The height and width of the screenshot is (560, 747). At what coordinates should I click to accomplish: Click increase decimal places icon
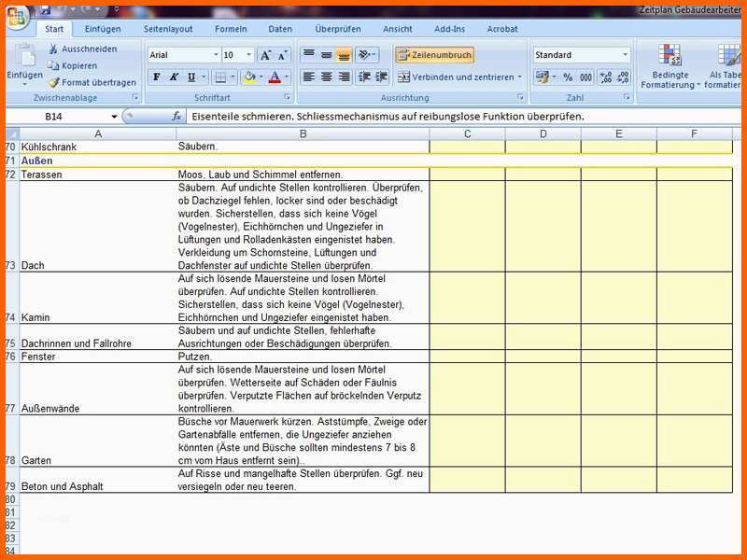[x=606, y=77]
